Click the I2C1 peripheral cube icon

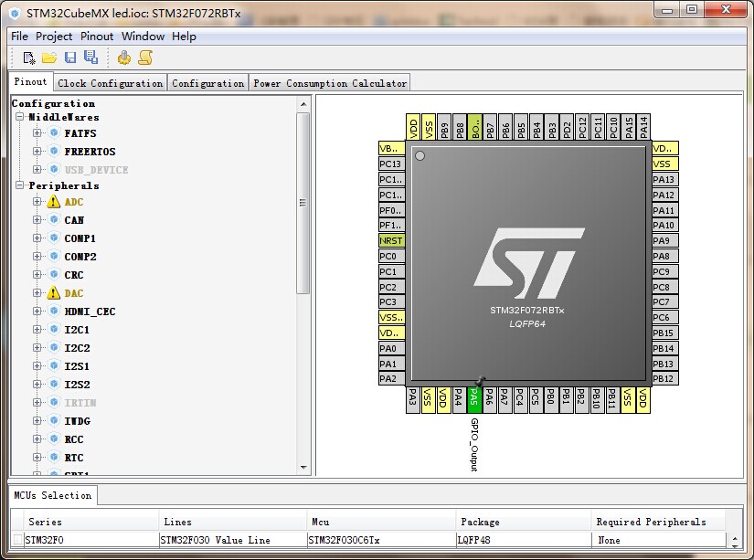point(54,329)
